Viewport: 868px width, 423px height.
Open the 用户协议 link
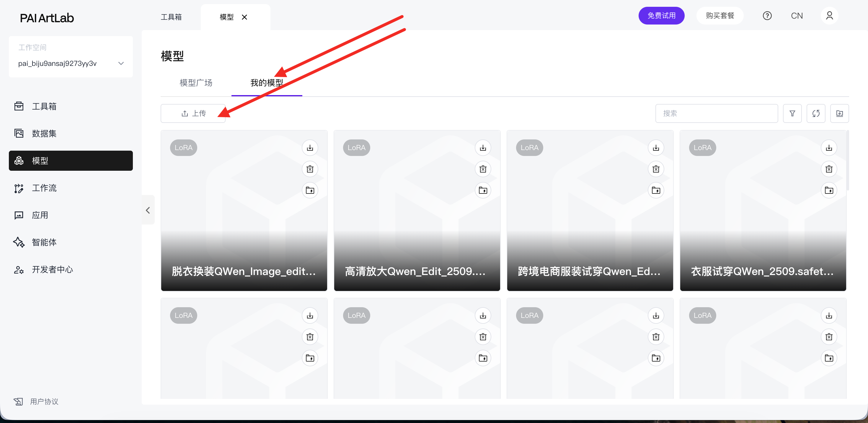pyautogui.click(x=36, y=401)
